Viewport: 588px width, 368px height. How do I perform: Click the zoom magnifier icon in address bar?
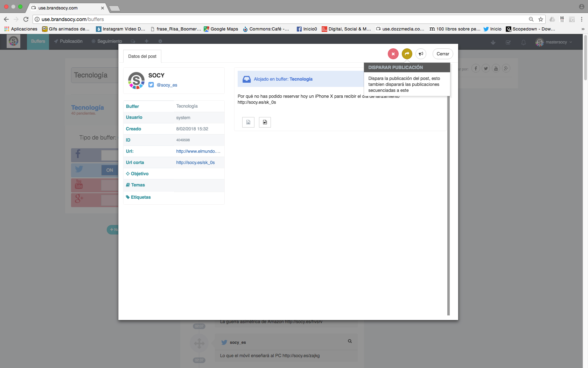531,19
